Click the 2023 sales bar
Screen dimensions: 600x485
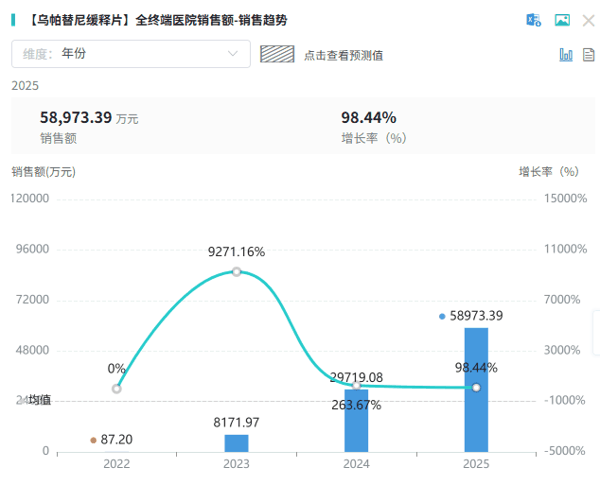click(x=236, y=443)
